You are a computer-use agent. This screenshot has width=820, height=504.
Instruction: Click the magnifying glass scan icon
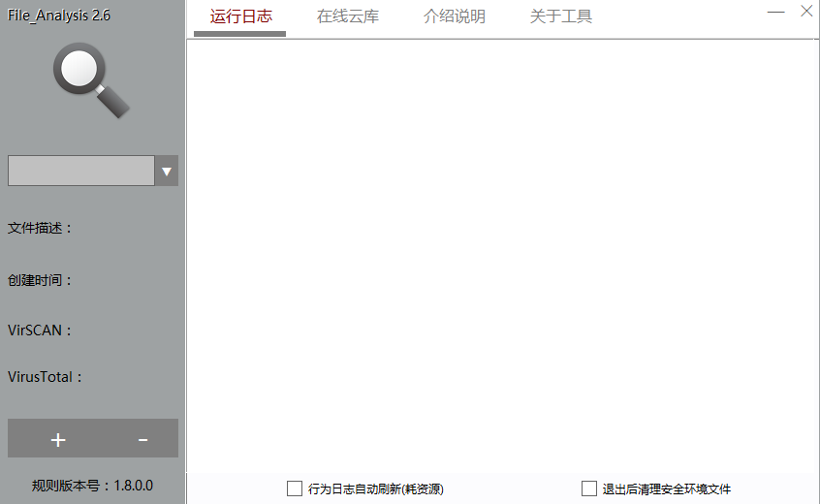point(91,81)
